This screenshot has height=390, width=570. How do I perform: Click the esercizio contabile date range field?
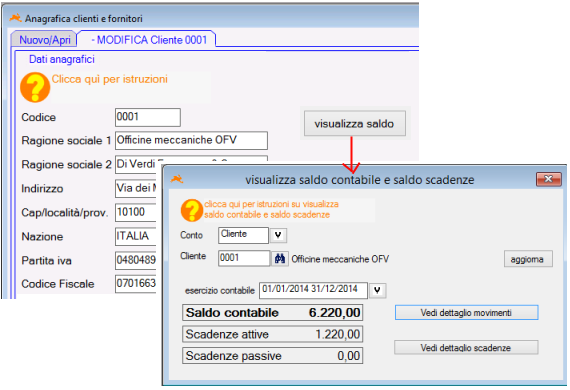pos(313,290)
